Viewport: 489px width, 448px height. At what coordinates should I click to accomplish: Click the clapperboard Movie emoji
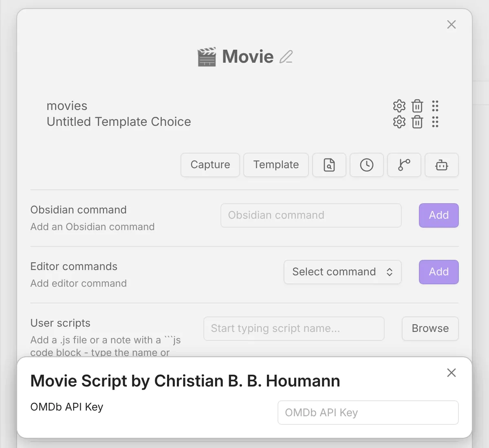click(x=207, y=57)
